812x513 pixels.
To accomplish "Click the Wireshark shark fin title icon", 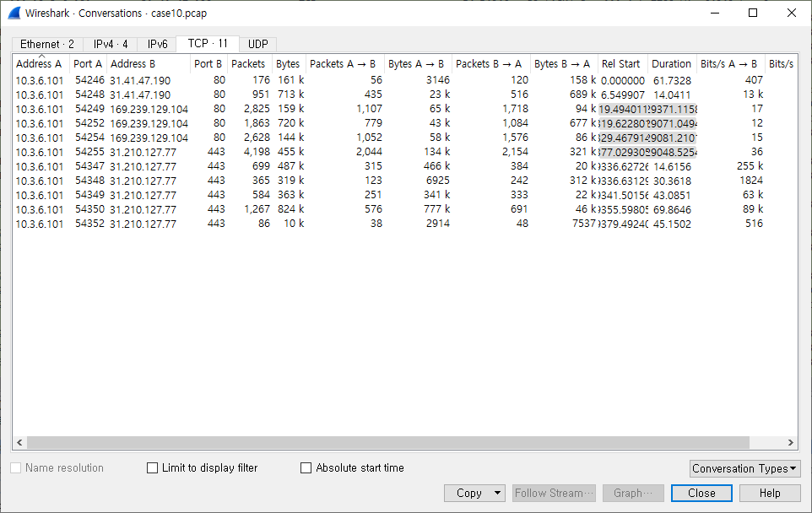I will (x=14, y=13).
